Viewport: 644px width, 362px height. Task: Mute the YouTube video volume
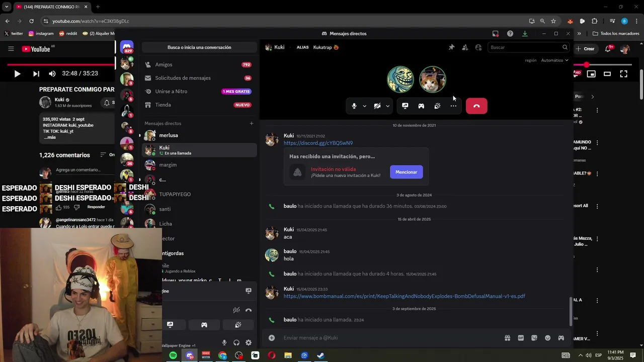point(52,73)
